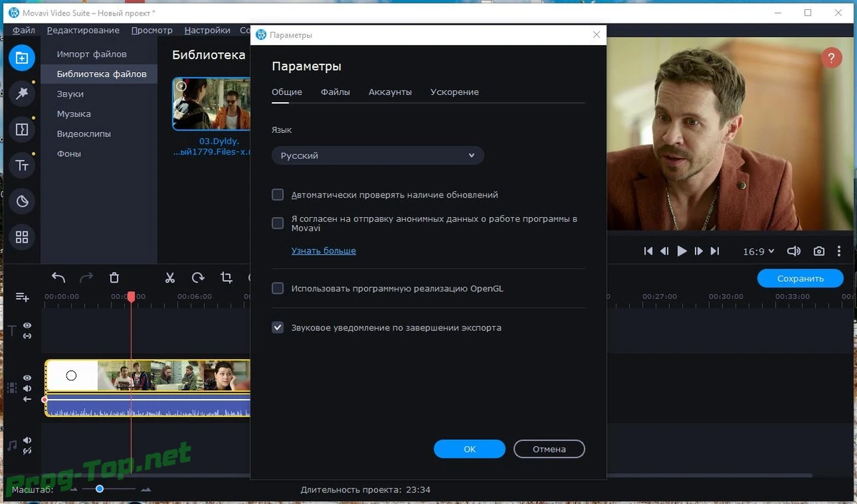The height and width of the screenshot is (504, 857).
Task: Take a snapshot with camera icon
Action: point(819,251)
